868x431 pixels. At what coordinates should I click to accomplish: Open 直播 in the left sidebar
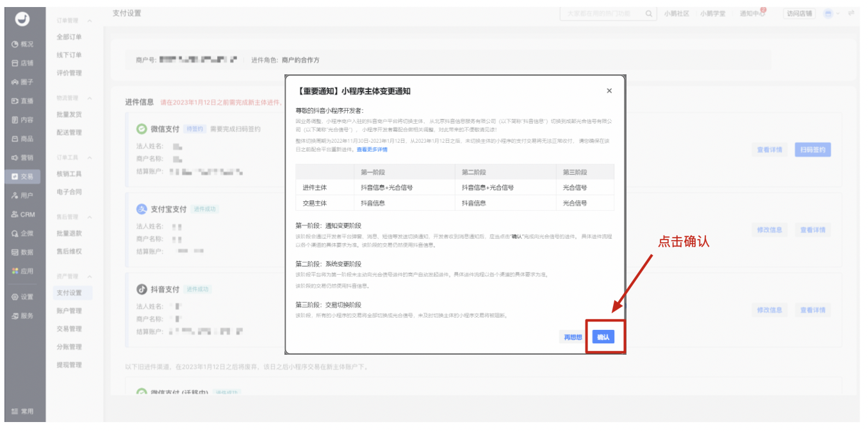pyautogui.click(x=22, y=101)
